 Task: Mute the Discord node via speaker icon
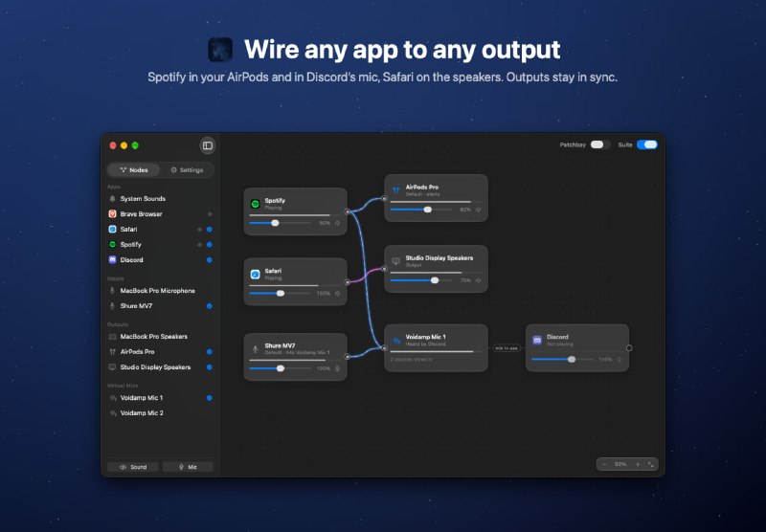[x=619, y=359]
